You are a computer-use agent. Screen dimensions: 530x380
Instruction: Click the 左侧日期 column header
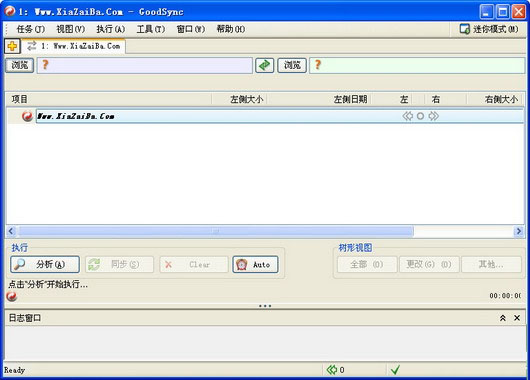pyautogui.click(x=319, y=99)
